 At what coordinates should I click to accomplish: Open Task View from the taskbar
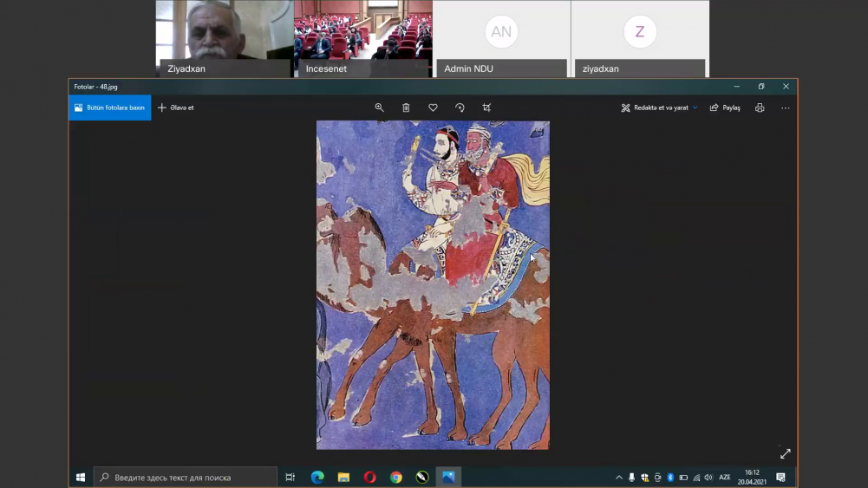click(x=290, y=477)
